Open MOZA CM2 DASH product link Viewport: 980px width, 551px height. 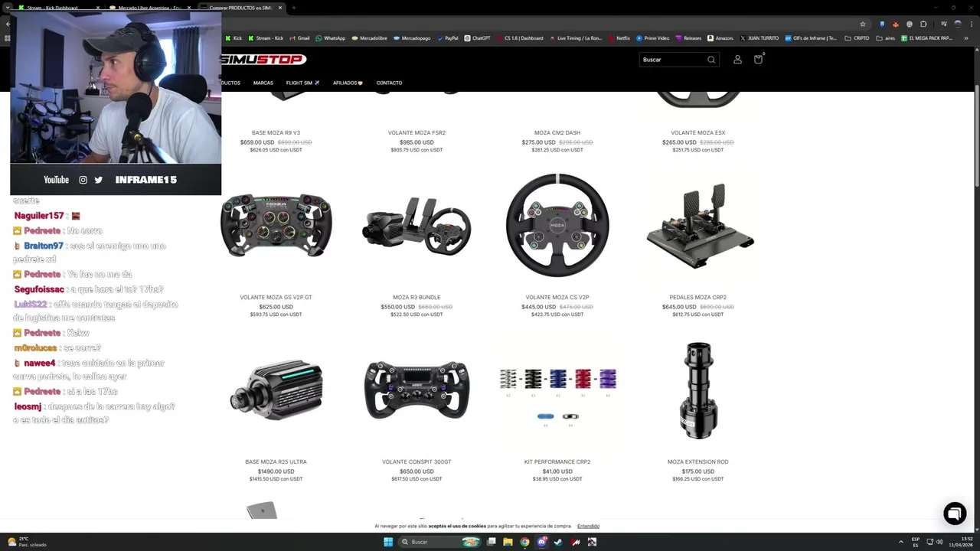coord(557,132)
